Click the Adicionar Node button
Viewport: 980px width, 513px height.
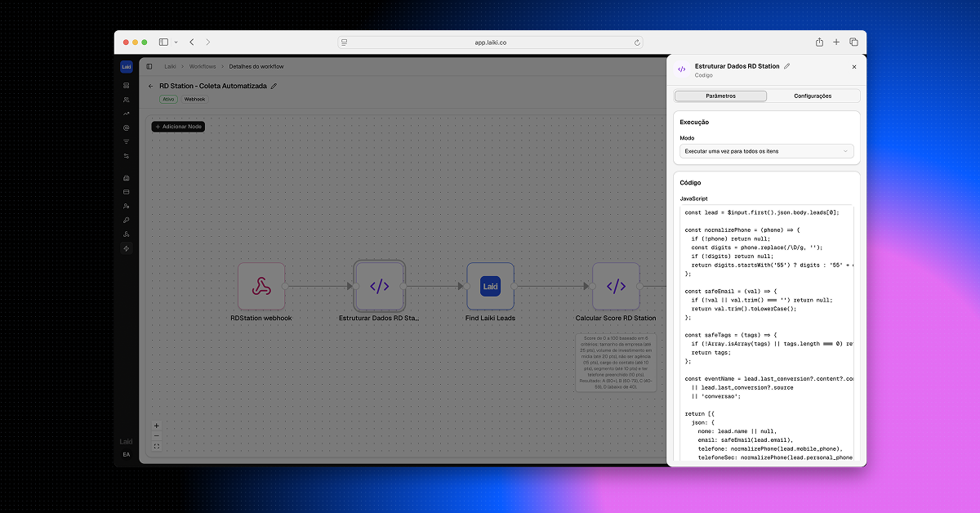point(178,127)
